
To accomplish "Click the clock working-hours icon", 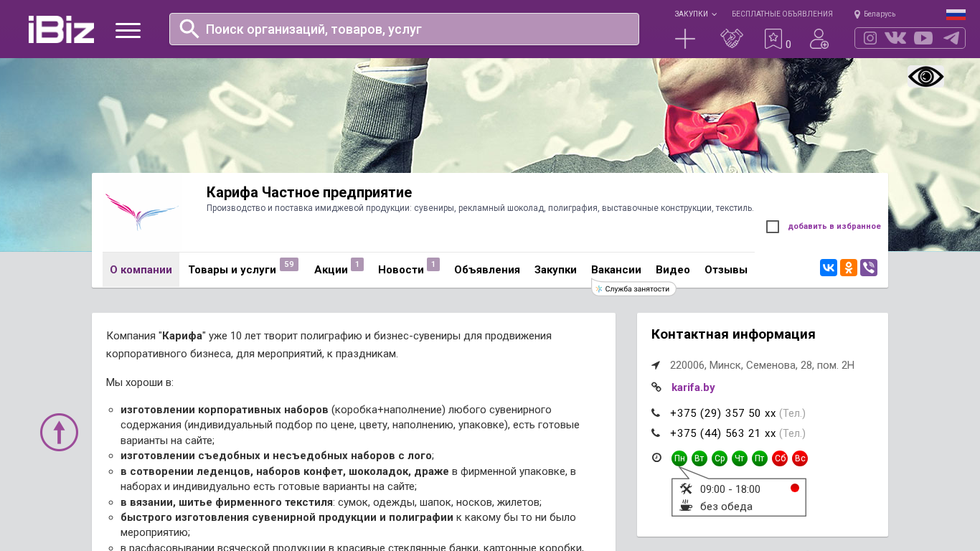I will point(656,458).
